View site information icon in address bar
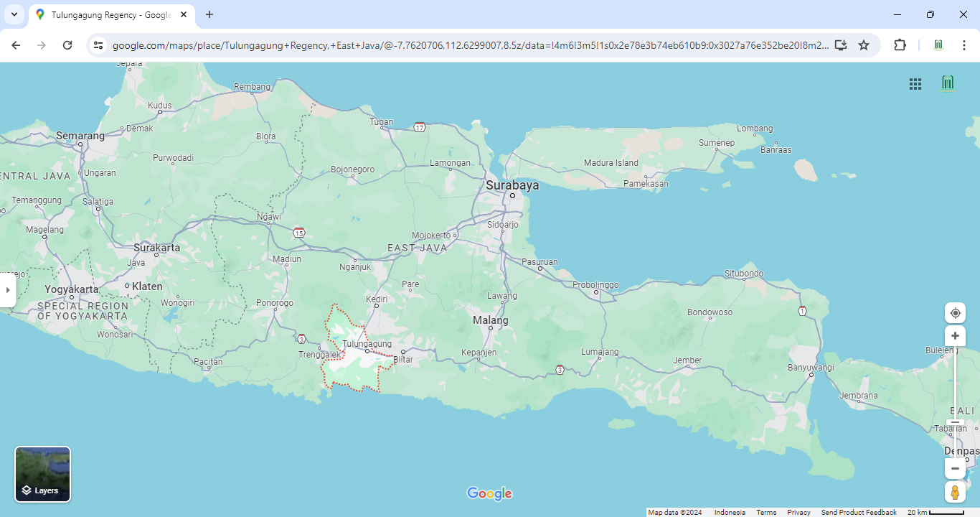980x517 pixels. (x=98, y=45)
